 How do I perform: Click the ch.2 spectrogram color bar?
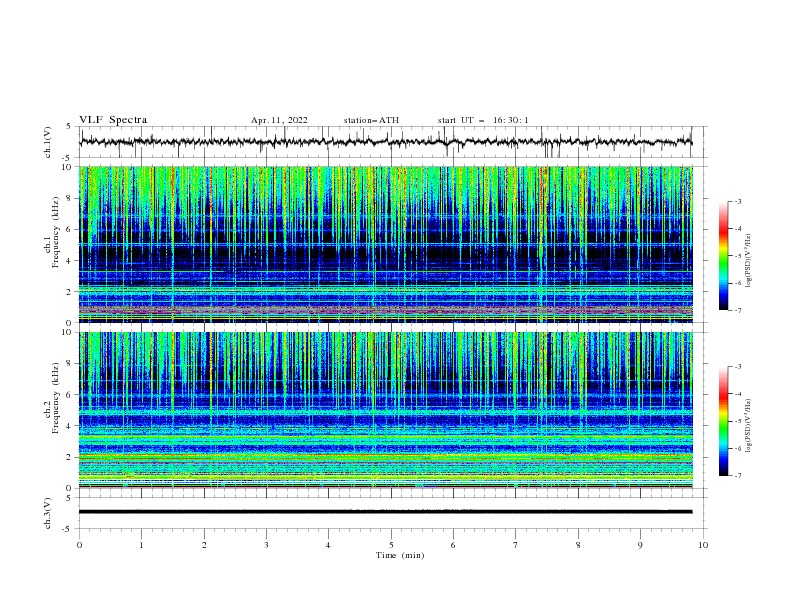[723, 421]
